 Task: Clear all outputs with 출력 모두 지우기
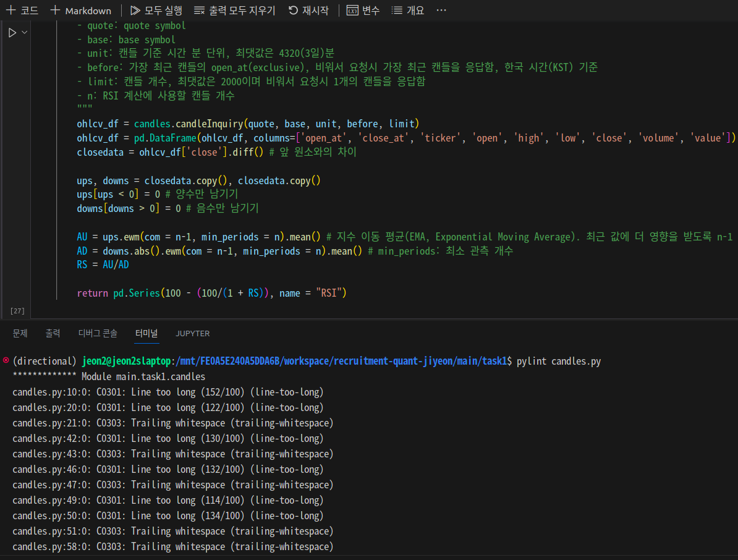pyautogui.click(x=234, y=11)
